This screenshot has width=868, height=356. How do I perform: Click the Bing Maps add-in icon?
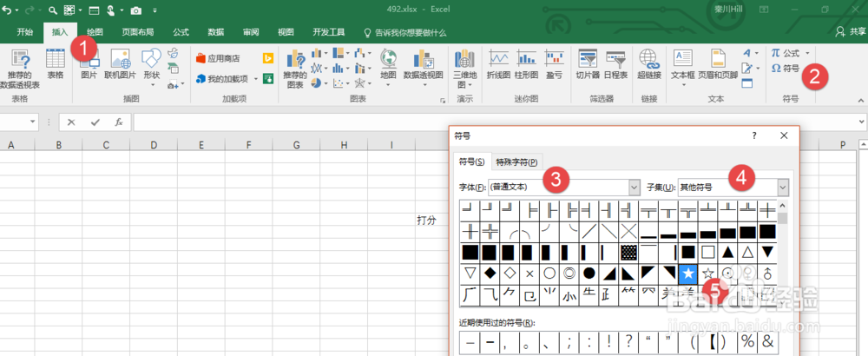click(x=268, y=58)
